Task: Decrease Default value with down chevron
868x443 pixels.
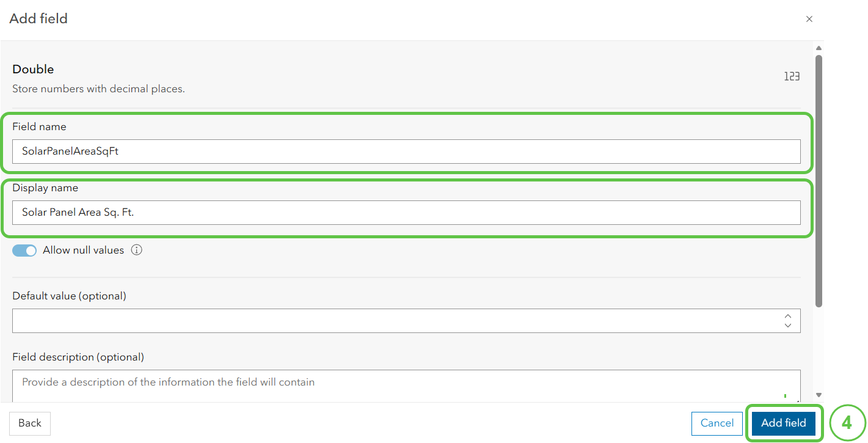Action: pos(788,326)
